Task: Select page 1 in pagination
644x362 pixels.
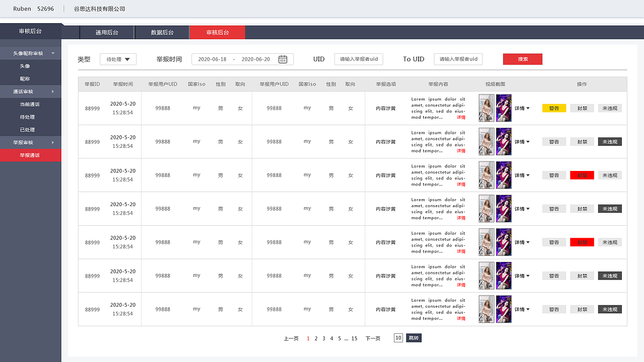Action: 308,338
